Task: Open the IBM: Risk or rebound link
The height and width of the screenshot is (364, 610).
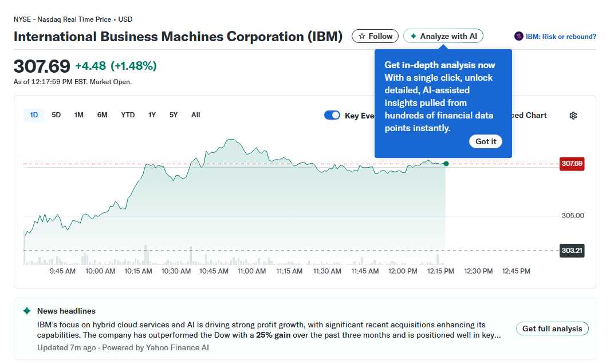Action: click(x=556, y=37)
